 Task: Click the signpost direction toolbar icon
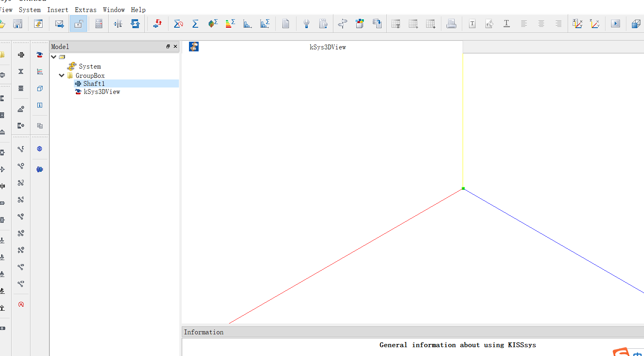click(x=342, y=24)
